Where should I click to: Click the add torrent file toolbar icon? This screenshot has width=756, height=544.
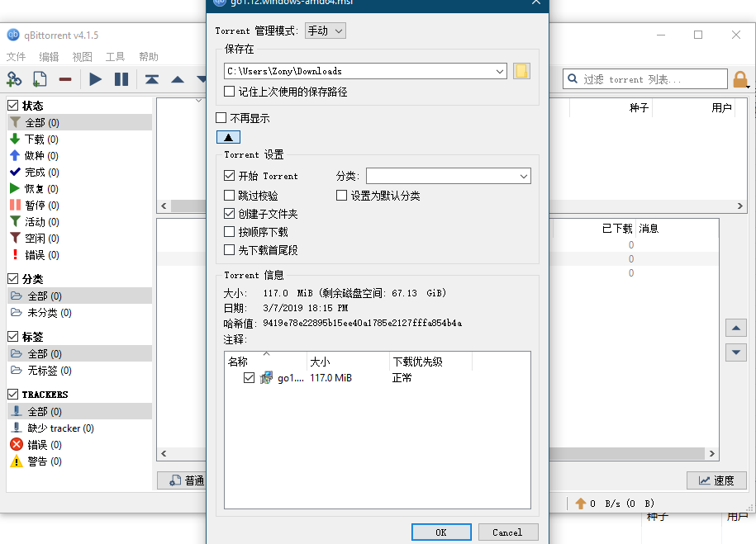tap(40, 79)
